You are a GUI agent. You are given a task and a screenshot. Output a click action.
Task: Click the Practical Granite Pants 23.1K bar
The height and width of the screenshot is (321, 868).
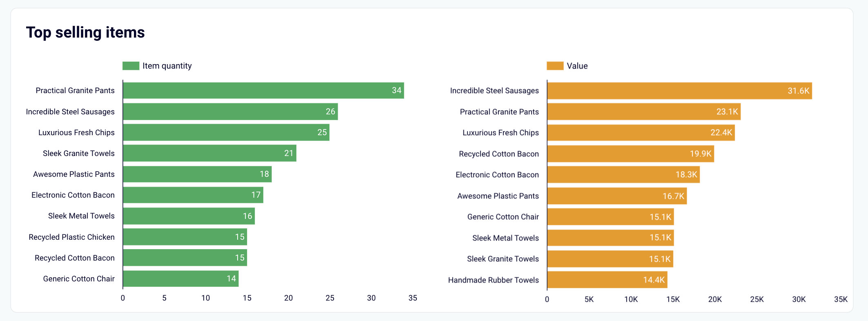pos(644,111)
